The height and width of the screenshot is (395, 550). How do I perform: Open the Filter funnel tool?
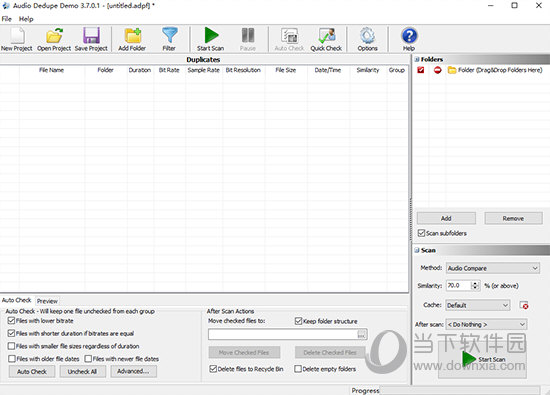coord(169,39)
